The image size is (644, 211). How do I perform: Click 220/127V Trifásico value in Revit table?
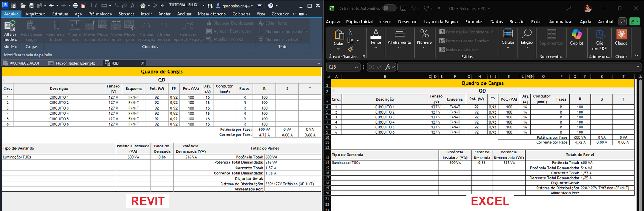pyautogui.click(x=289, y=184)
